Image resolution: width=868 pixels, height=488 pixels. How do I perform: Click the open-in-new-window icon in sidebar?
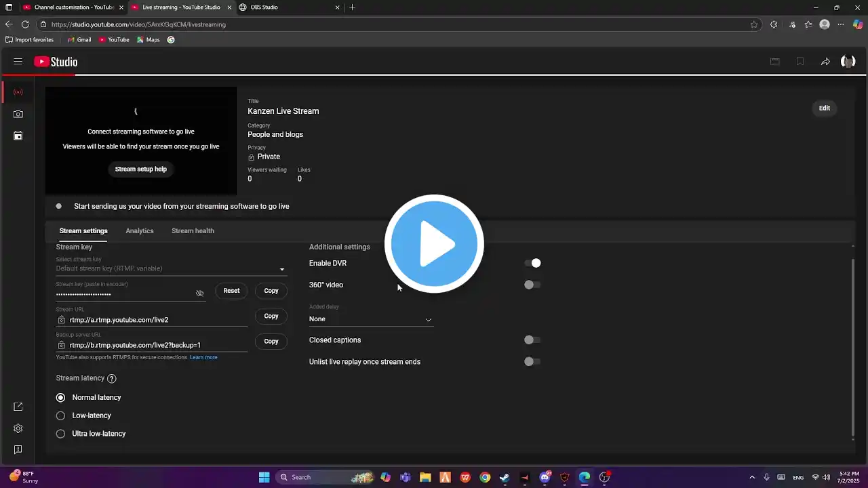pyautogui.click(x=18, y=407)
